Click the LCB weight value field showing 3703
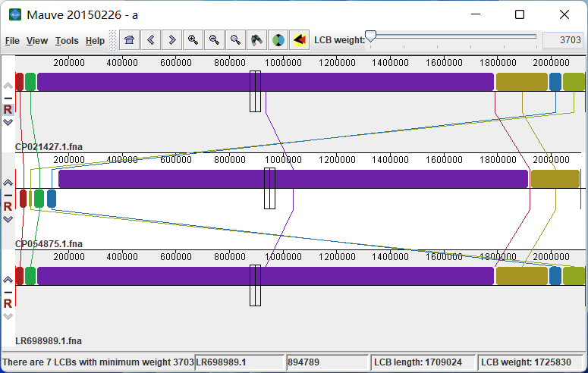 (x=562, y=40)
